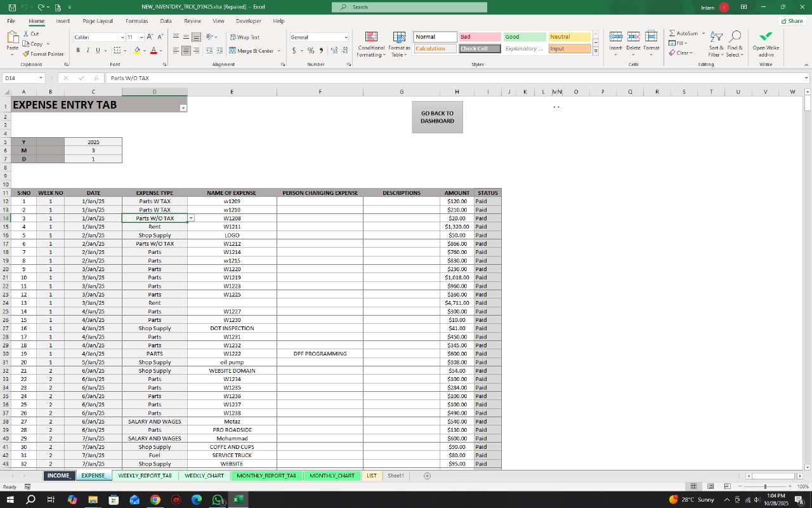Image resolution: width=812 pixels, height=508 pixels.
Task: Launch the Open Wrike add-in
Action: (765, 43)
